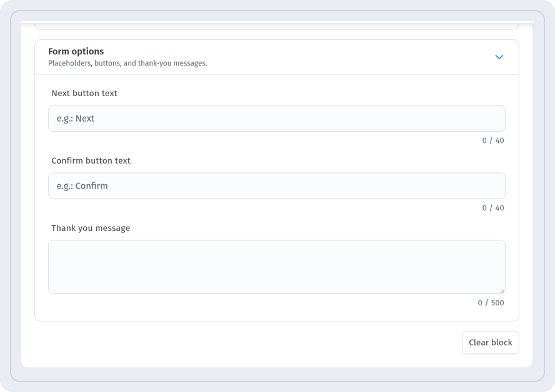The height and width of the screenshot is (392, 555).
Task: Click the 'Next button text' label
Action: click(x=84, y=93)
